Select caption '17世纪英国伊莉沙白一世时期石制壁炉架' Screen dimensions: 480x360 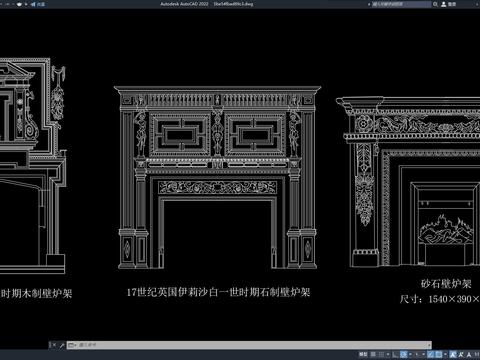[x=218, y=292]
